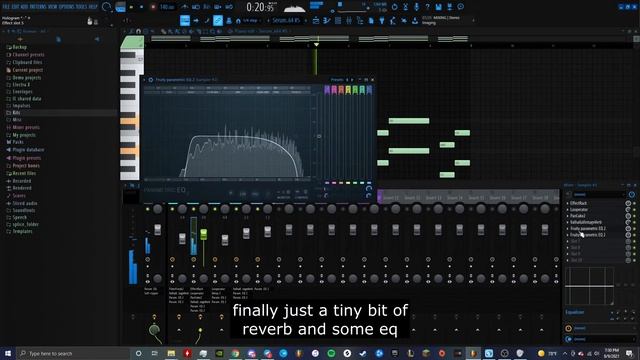Open the OPTIONS menu

click(67, 7)
